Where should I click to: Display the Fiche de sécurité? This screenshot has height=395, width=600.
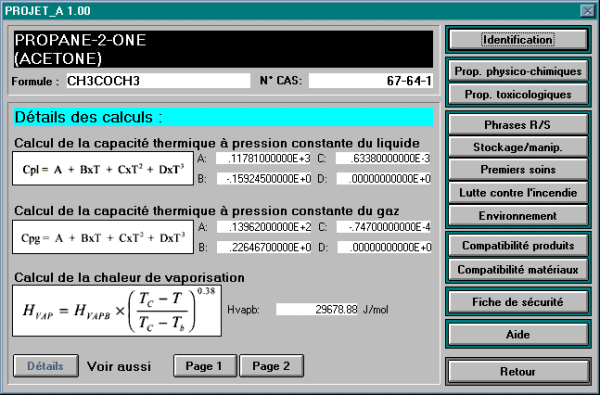(518, 302)
